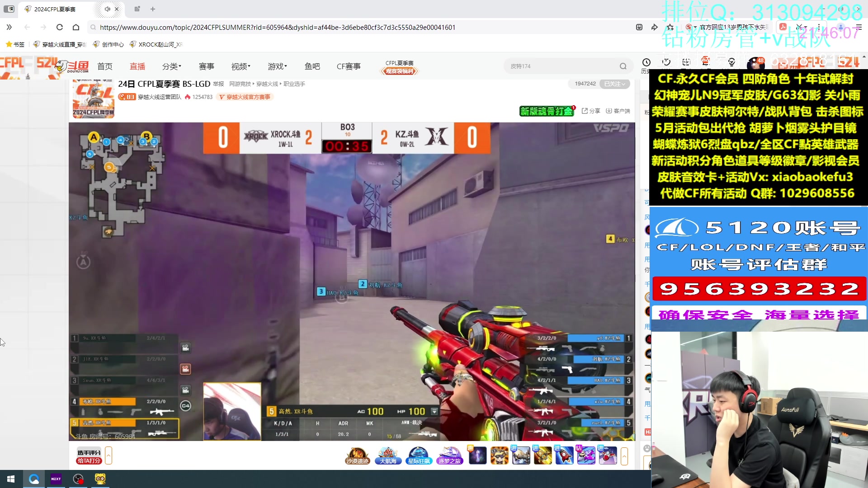The width and height of the screenshot is (868, 488).
Task: Expand the 游戏 dropdown menu
Action: [278, 66]
